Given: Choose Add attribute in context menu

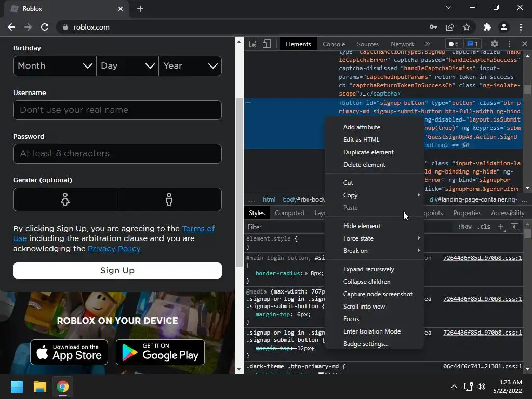Looking at the screenshot, I should 374,127.
